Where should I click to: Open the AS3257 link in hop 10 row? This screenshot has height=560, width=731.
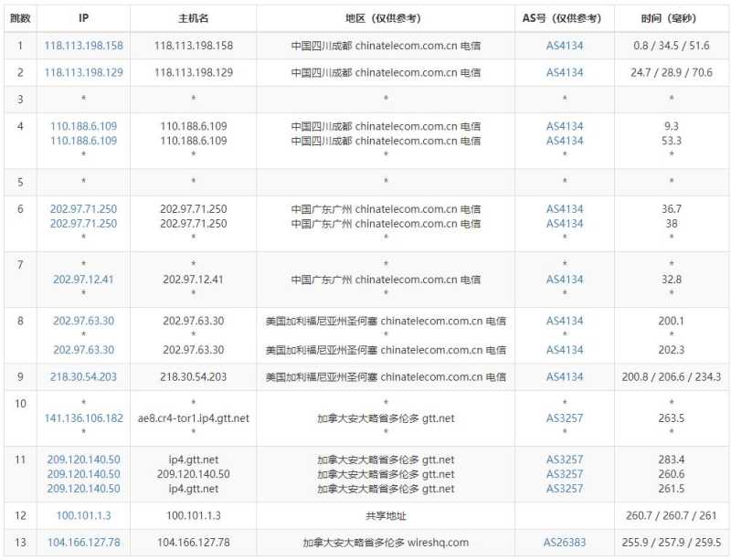[565, 418]
